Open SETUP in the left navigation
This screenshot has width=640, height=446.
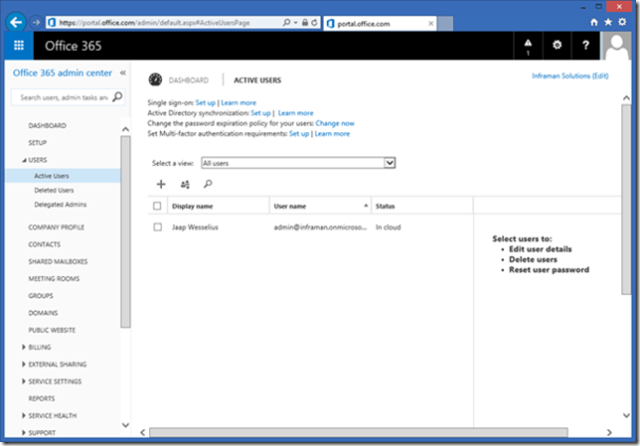tap(38, 143)
